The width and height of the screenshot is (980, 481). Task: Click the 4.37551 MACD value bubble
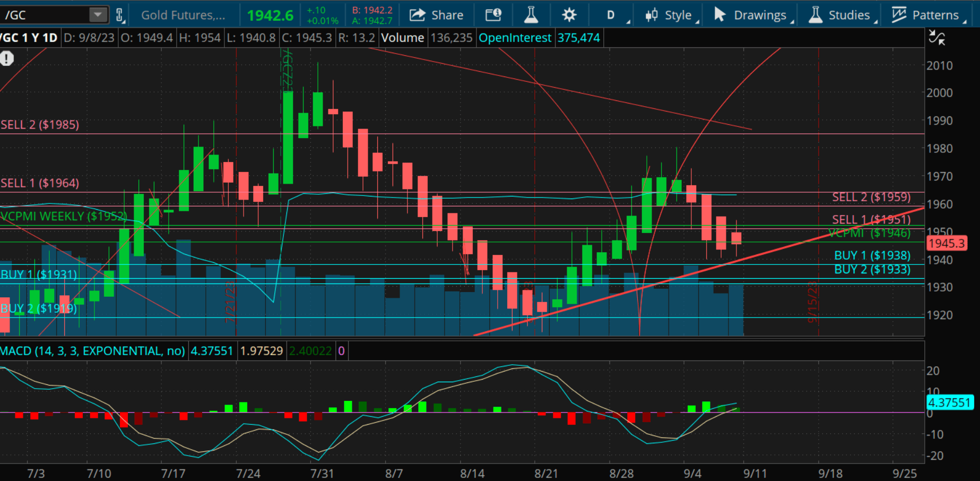[949, 402]
